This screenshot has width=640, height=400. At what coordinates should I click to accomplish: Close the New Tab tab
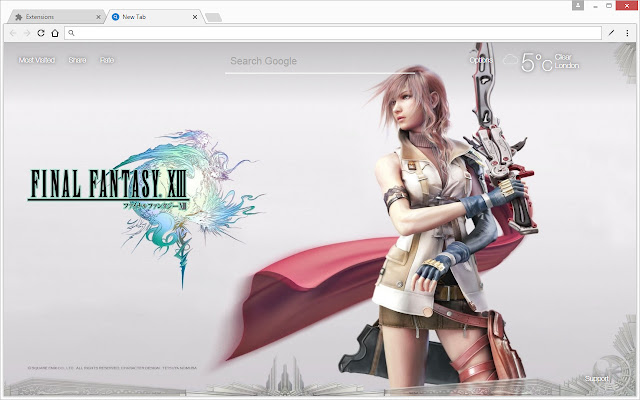click(x=195, y=17)
